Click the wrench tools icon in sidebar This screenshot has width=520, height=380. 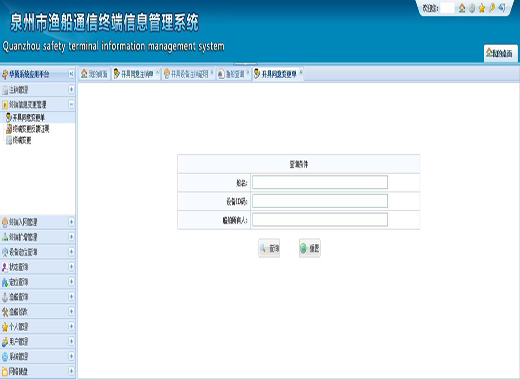(x=5, y=312)
